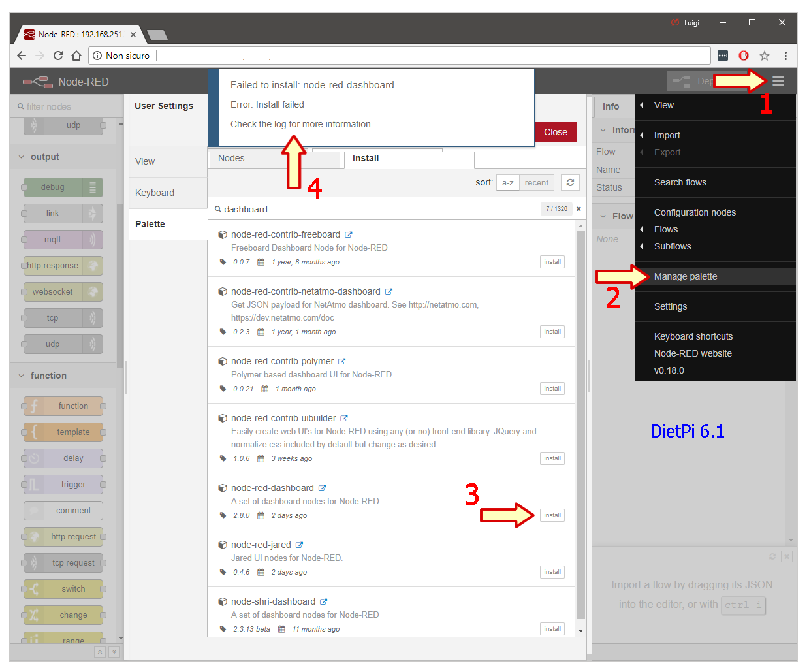Click the browser address bar
The image size is (809, 672).
(400, 56)
